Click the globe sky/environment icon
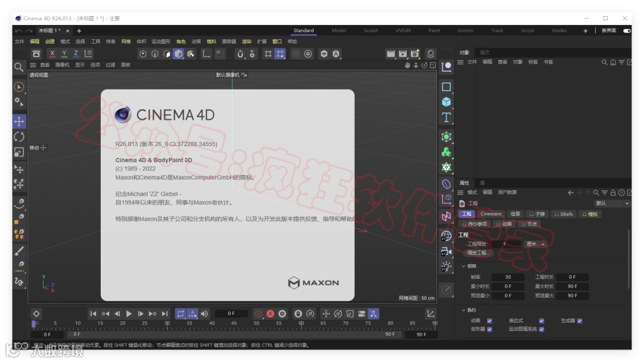Screen dimensions: 644x362 point(447,236)
